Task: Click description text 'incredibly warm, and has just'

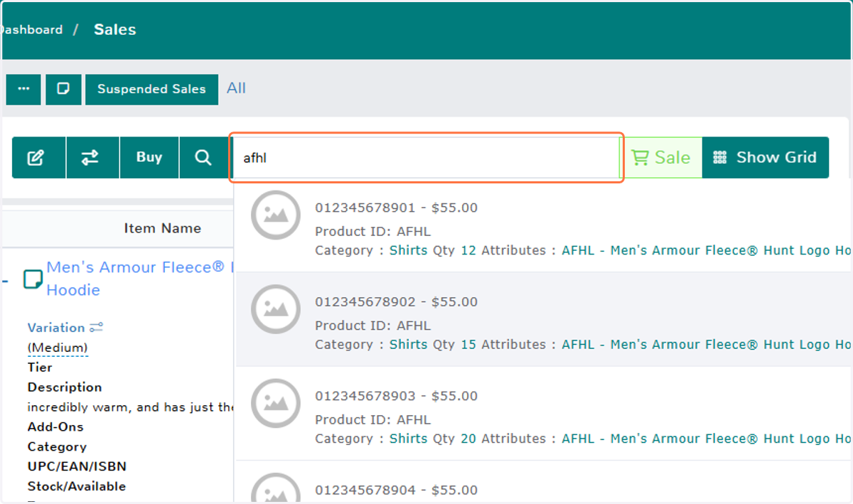Action: coord(131,407)
